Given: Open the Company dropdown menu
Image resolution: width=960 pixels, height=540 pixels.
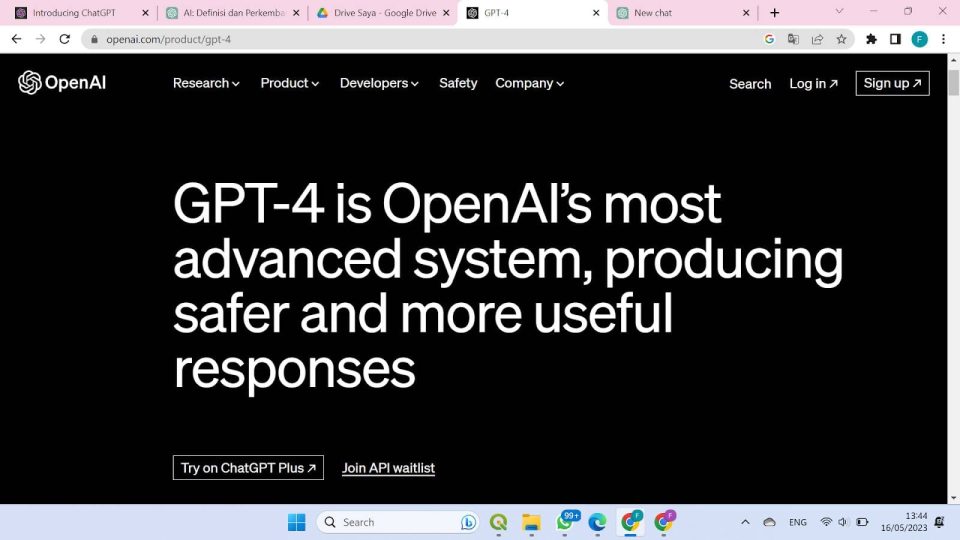Looking at the screenshot, I should click(x=529, y=83).
